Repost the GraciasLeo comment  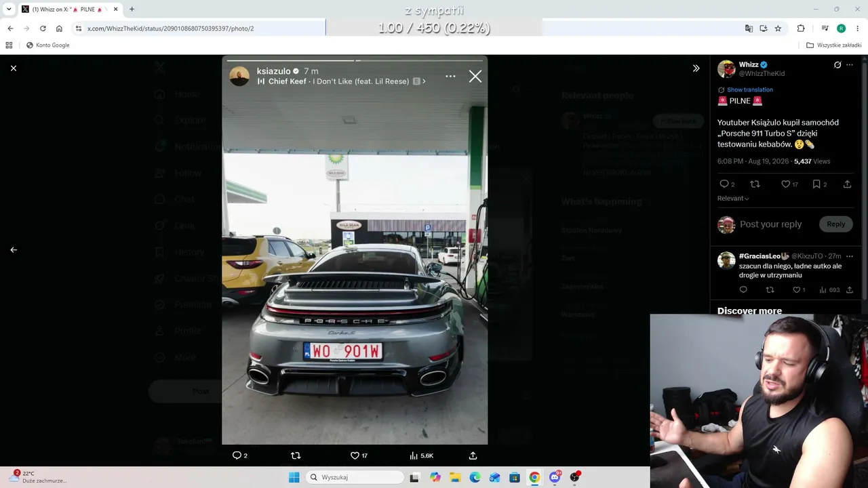point(770,290)
